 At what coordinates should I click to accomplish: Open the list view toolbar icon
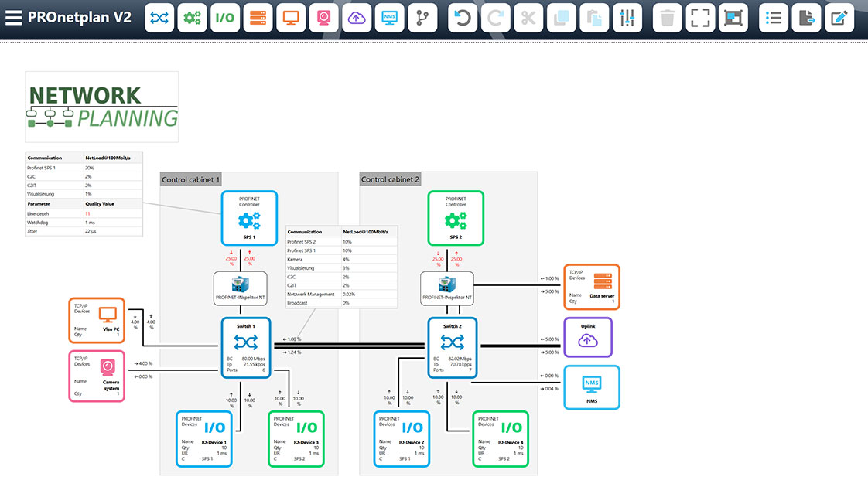pyautogui.click(x=773, y=17)
